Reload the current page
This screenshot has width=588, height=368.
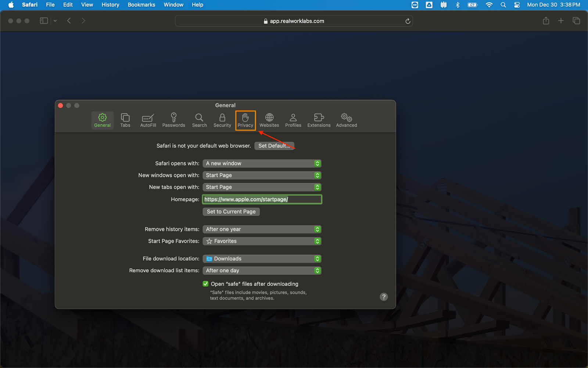click(x=408, y=21)
